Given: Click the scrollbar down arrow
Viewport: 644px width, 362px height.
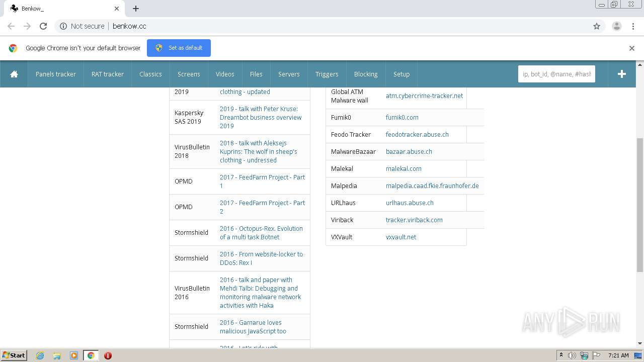Looking at the screenshot, I should click(x=640, y=343).
